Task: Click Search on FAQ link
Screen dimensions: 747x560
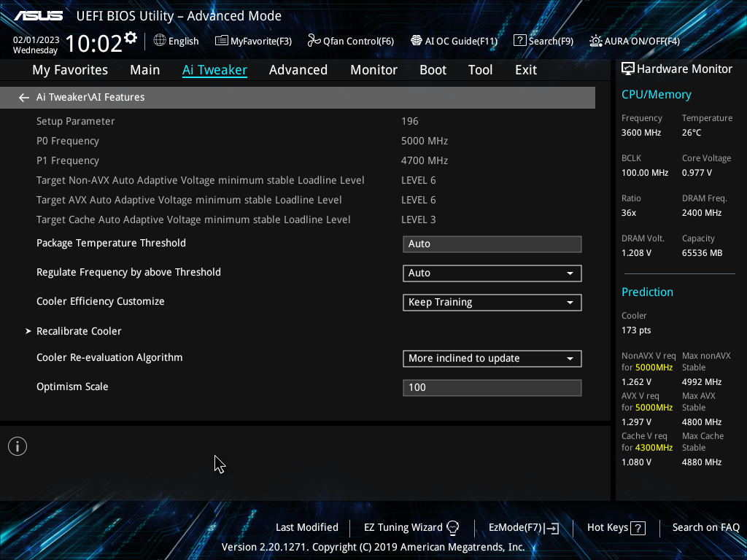Action: point(705,528)
